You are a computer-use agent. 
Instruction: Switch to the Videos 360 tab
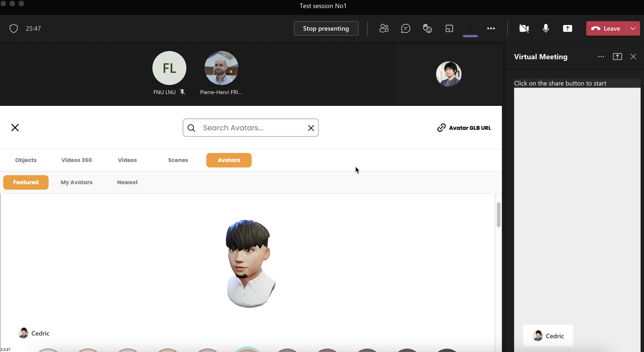(x=77, y=160)
